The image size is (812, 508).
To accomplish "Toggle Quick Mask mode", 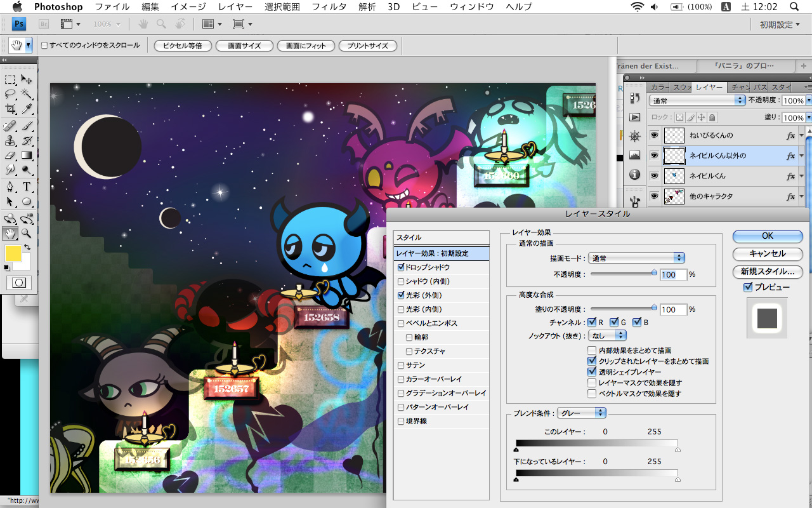I will point(19,283).
